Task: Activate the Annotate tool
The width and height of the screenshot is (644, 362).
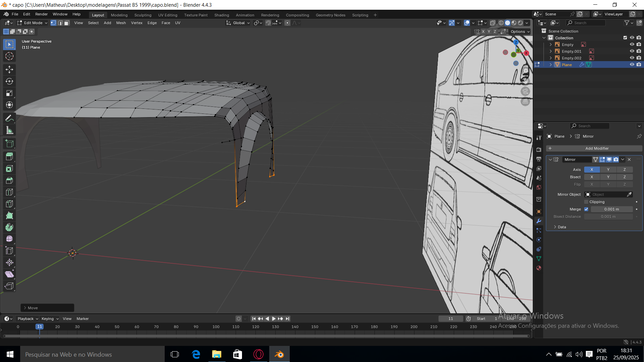Action: point(9,118)
